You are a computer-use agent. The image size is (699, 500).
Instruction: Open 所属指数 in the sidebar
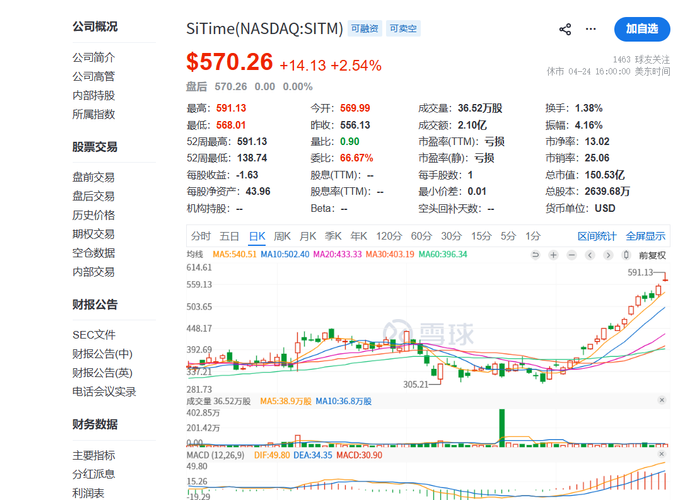coord(94,115)
